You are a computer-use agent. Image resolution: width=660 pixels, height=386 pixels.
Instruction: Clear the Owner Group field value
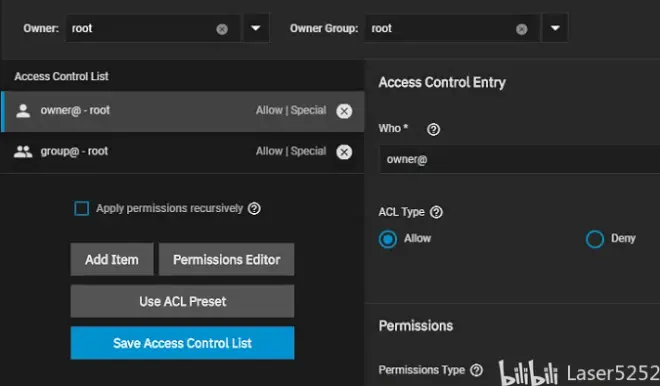[522, 29]
